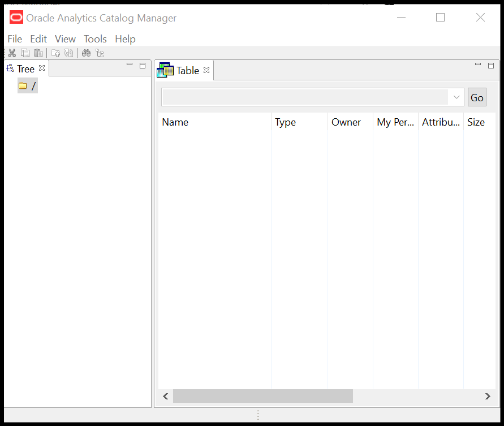Minimize the Tree panel
Viewport: 504px width, 426px height.
[130, 64]
